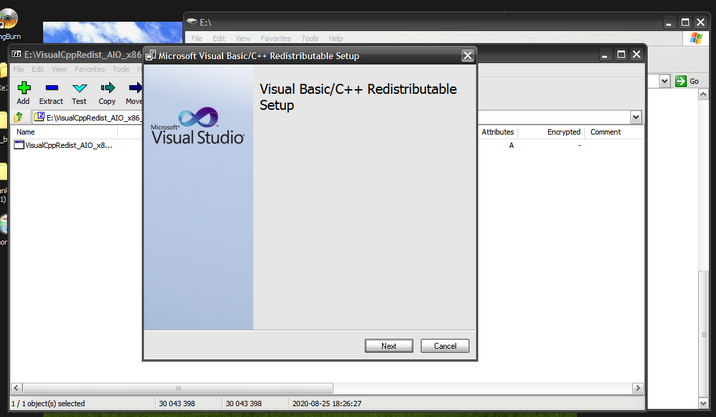The image size is (716, 417).
Task: Go up one folder in 7-Zip
Action: [19, 117]
